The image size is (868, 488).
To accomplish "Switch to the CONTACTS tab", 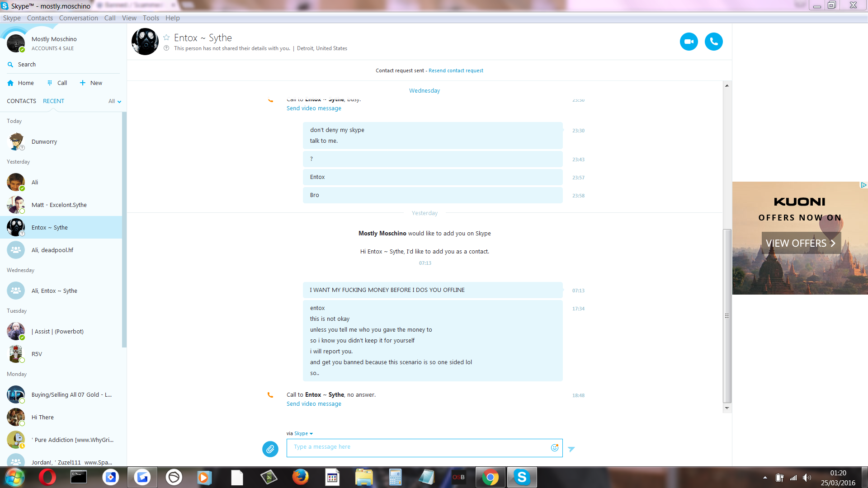I will [x=21, y=101].
